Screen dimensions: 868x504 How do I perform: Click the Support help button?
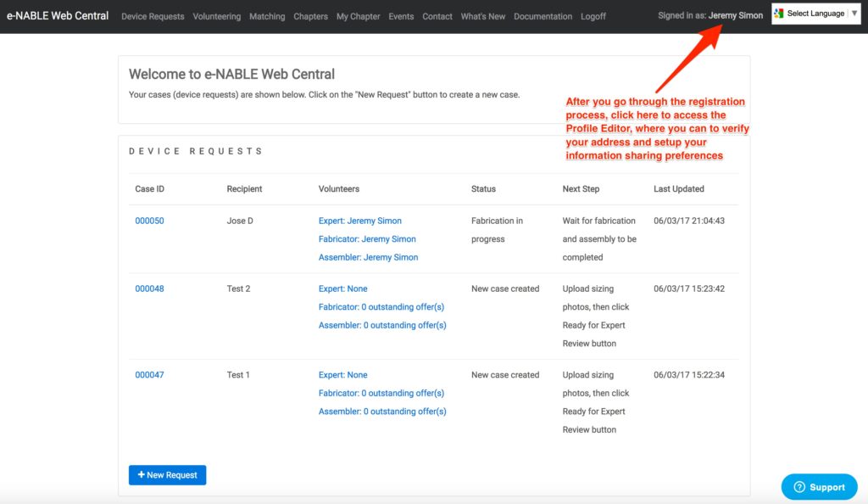[x=820, y=487]
